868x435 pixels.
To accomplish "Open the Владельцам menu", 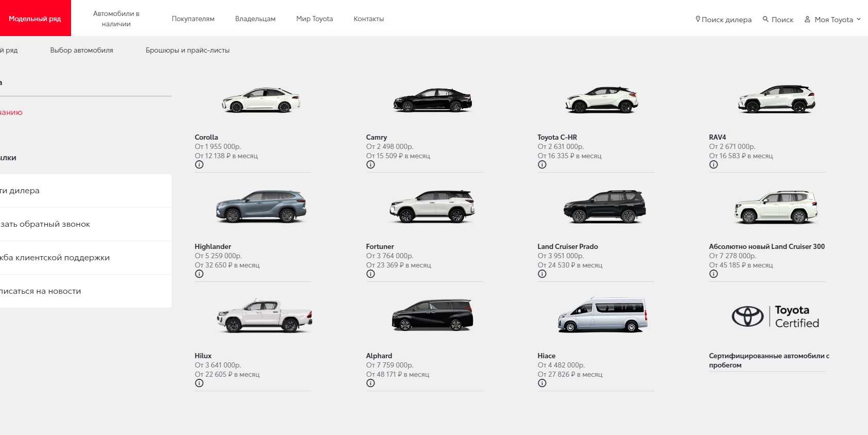I will (x=256, y=19).
